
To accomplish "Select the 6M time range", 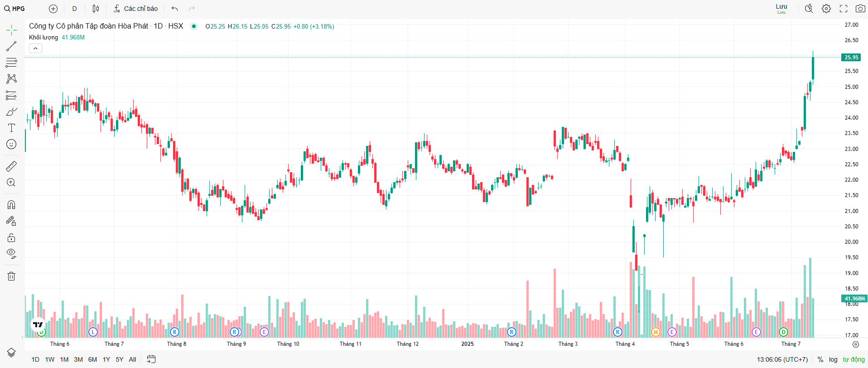I will [92, 359].
